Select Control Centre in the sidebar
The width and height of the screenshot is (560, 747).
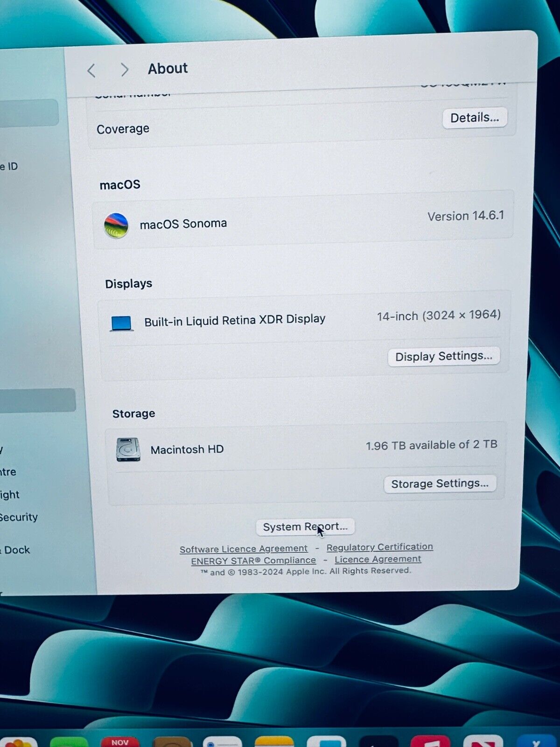[8, 472]
